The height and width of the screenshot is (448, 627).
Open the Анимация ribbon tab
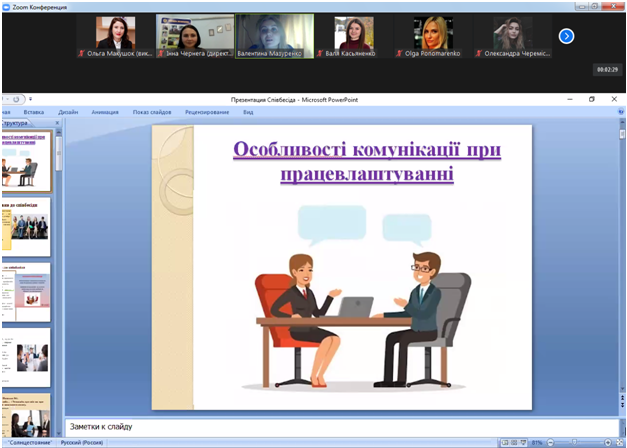coord(105,112)
